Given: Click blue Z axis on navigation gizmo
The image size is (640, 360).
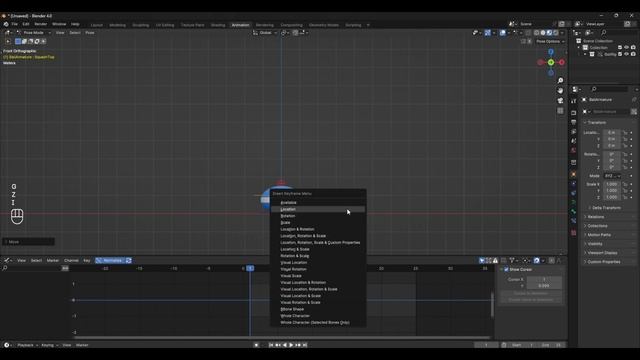Looking at the screenshot, I should point(551,52).
